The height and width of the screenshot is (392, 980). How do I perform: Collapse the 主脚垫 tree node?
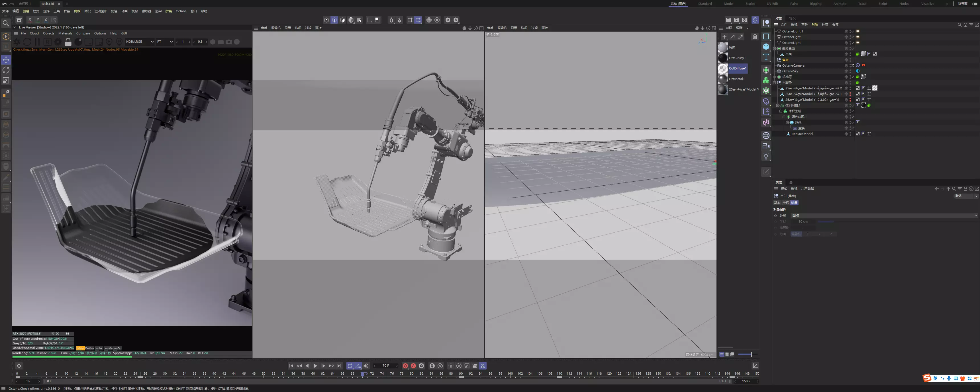(774, 83)
